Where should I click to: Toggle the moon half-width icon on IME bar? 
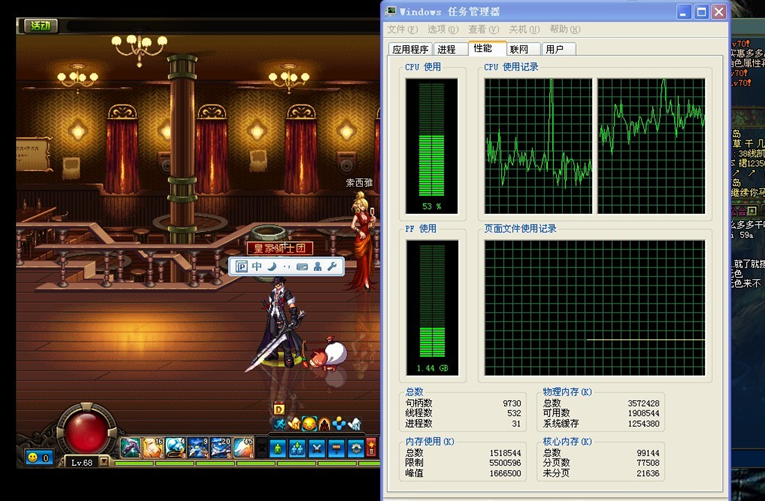pos(271,266)
